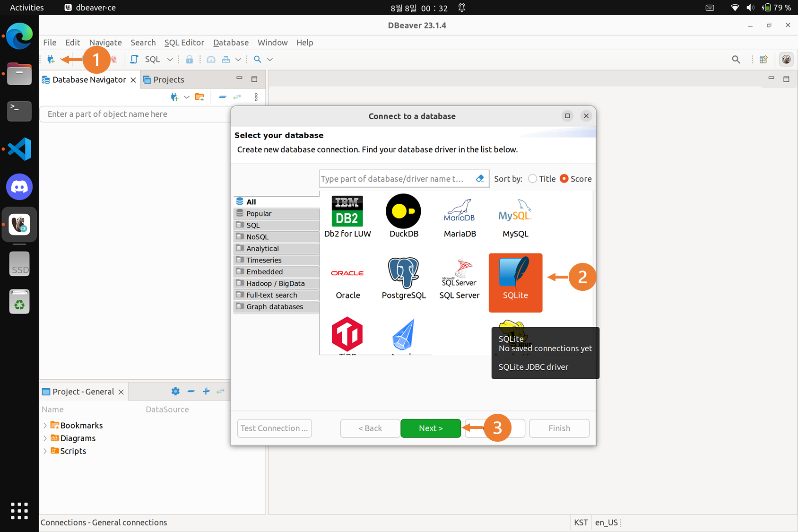This screenshot has height=532, width=798.
Task: Click the global search icon at top right
Action: (736, 59)
